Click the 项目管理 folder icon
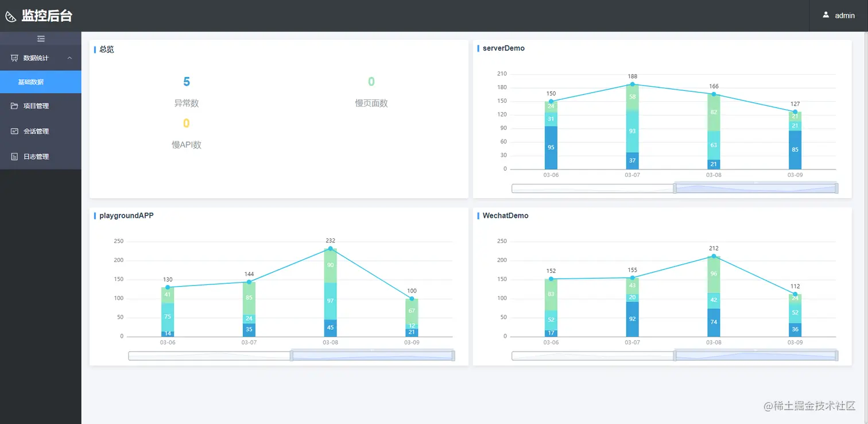Image resolution: width=868 pixels, height=424 pixels. pos(14,106)
